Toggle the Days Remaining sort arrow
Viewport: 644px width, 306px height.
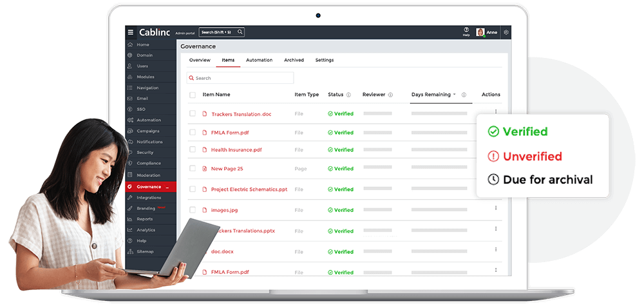pos(455,95)
